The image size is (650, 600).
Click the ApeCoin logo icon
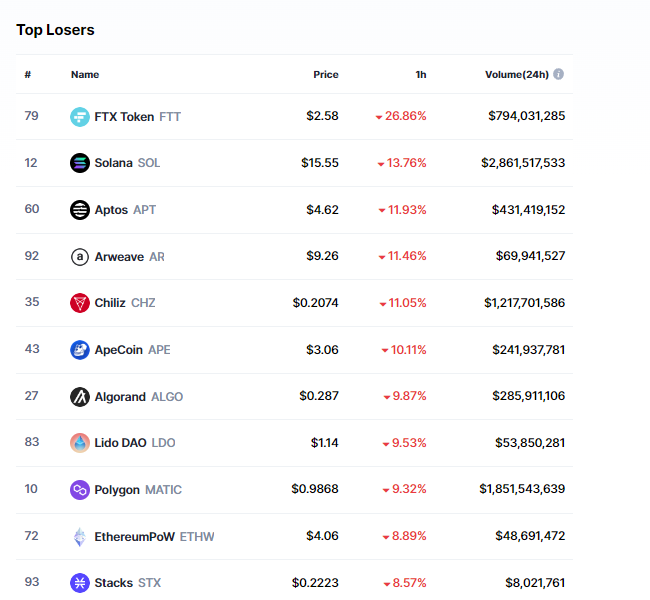coord(80,350)
